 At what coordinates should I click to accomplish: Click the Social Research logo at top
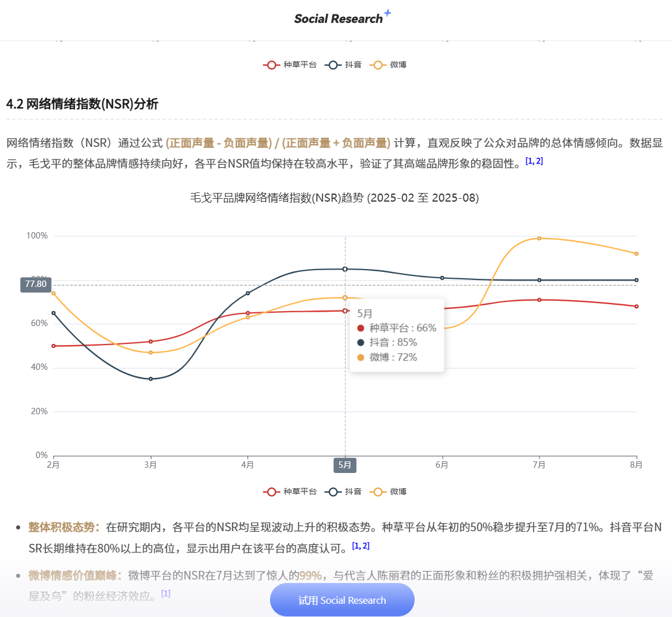(x=343, y=18)
